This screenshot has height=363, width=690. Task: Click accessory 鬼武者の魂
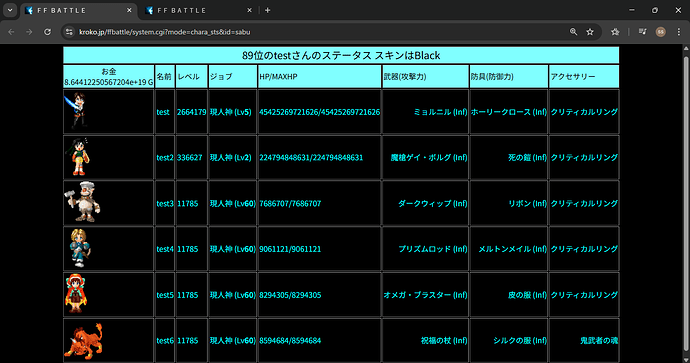[x=599, y=341]
